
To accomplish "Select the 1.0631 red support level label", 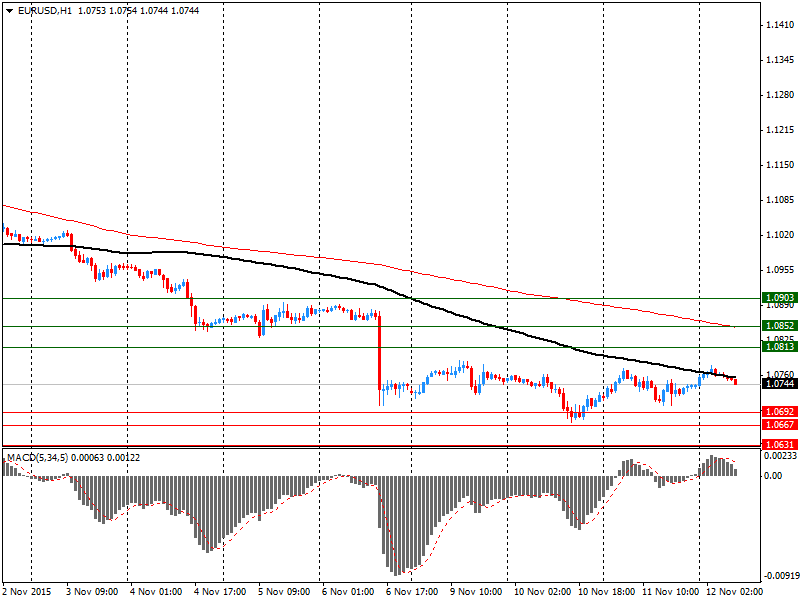I will (780, 444).
